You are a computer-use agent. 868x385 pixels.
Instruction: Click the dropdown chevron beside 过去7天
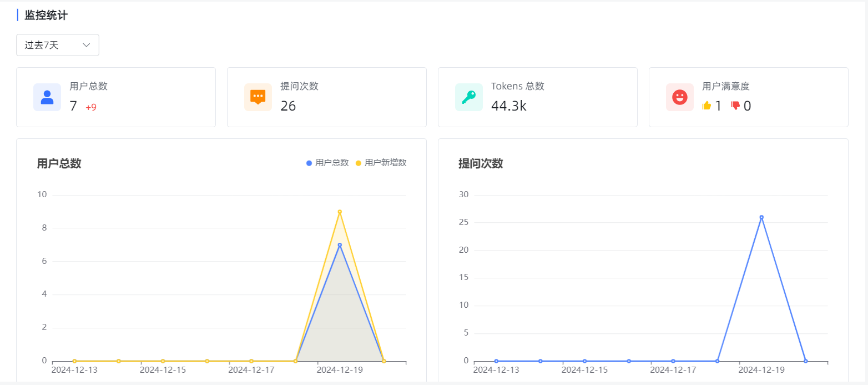tap(87, 45)
